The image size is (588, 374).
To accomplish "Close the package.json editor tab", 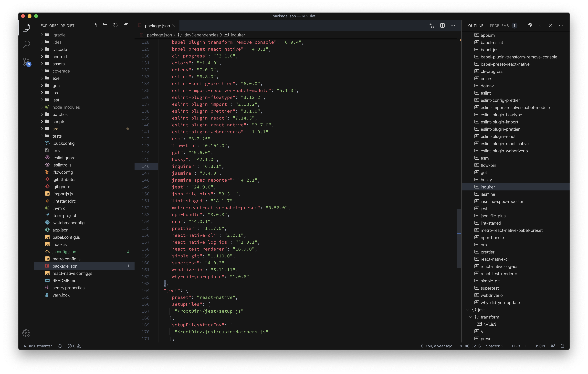I will 174,26.
